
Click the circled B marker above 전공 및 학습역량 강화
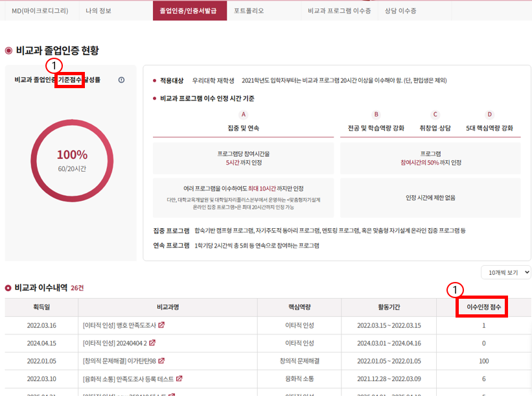coord(376,114)
